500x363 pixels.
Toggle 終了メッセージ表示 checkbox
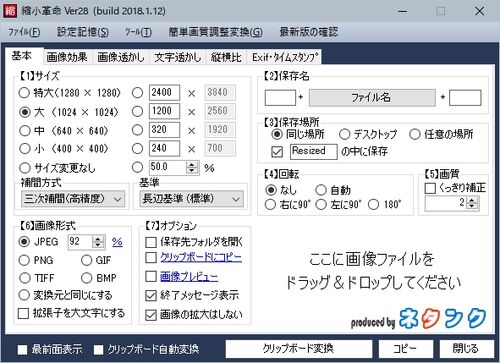151,296
